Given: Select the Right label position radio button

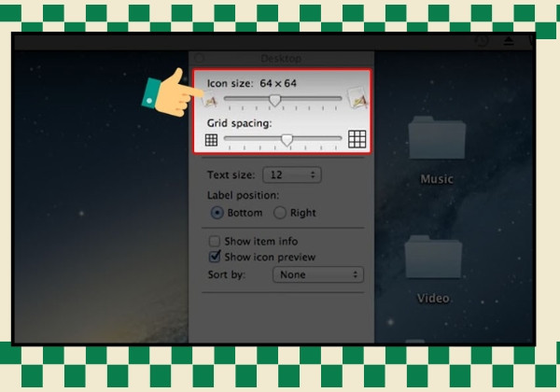Looking at the screenshot, I should pyautogui.click(x=280, y=213).
